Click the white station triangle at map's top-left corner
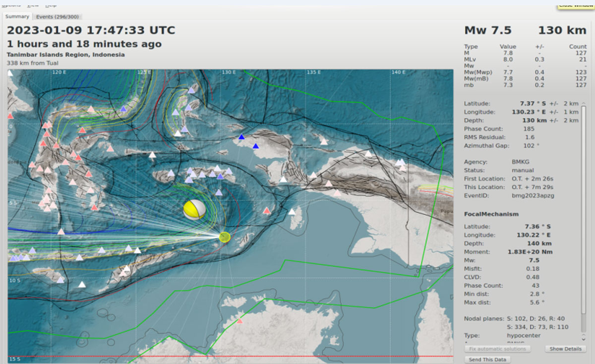The height and width of the screenshot is (364, 595). pyautogui.click(x=10, y=73)
